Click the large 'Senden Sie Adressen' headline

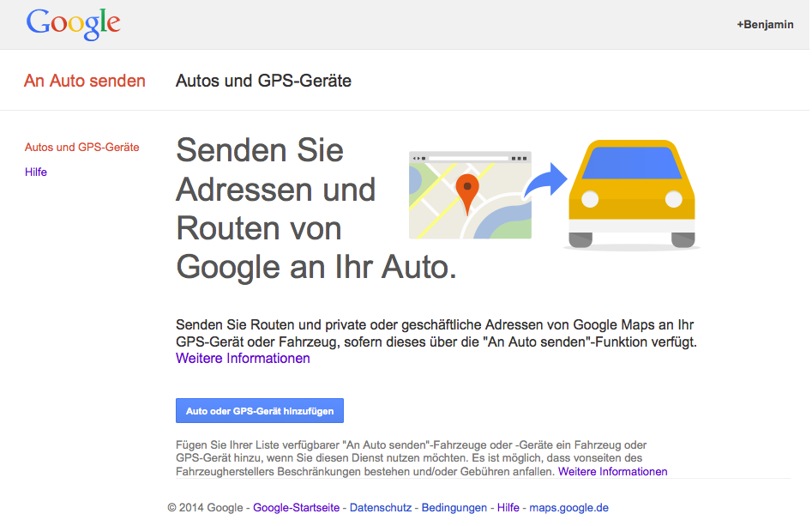(x=274, y=209)
